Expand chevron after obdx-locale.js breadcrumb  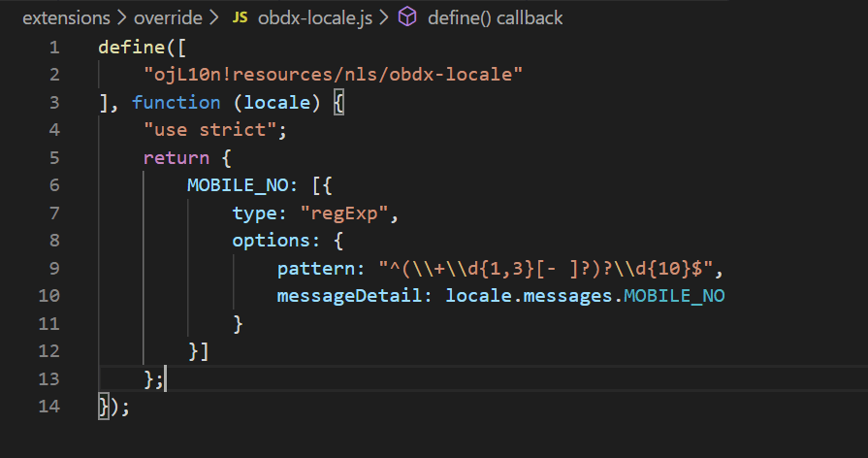(x=384, y=17)
